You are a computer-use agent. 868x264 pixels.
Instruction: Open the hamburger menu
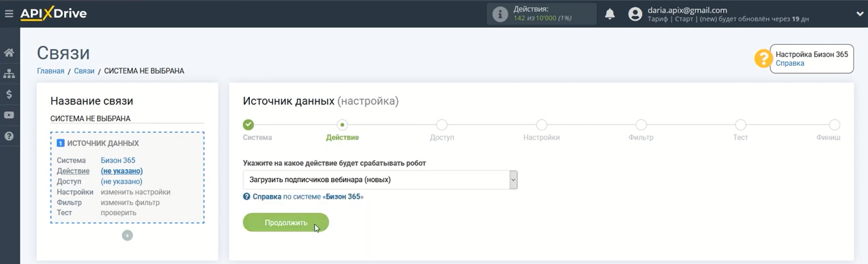tap(9, 14)
